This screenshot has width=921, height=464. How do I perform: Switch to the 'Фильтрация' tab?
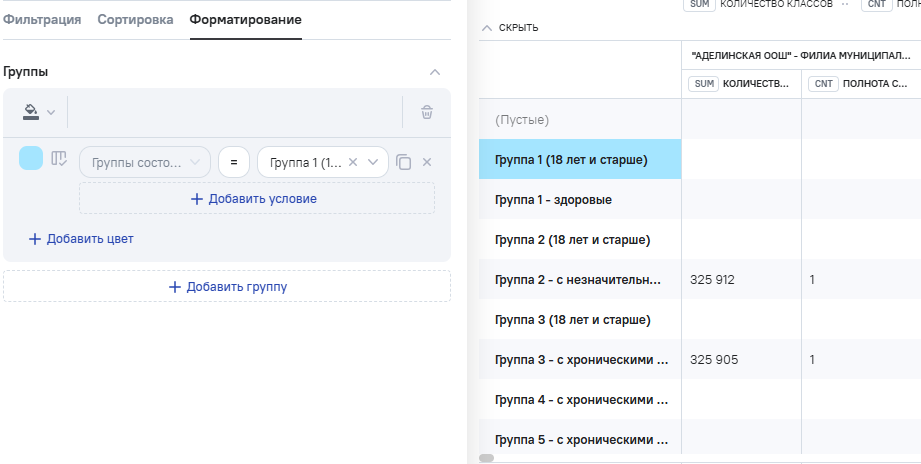point(42,20)
